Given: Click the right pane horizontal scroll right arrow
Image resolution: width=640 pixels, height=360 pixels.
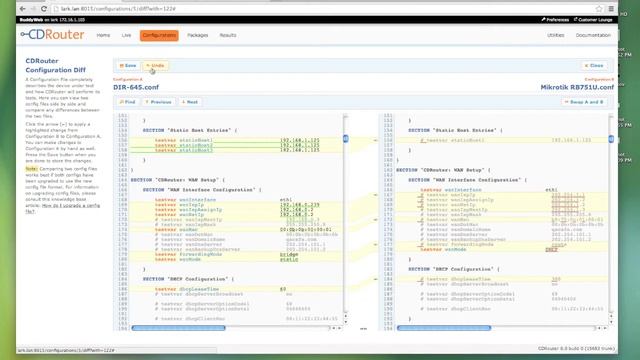Looking at the screenshot, I should 605,328.
